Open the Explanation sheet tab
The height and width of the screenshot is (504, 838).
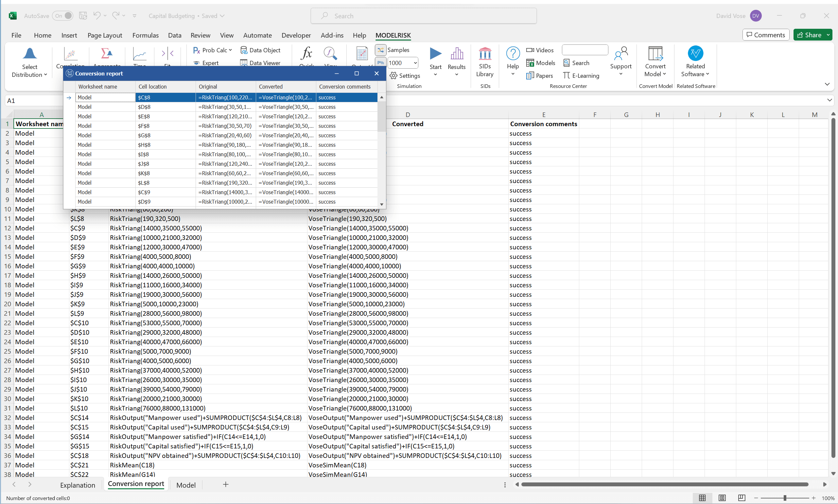click(x=78, y=485)
